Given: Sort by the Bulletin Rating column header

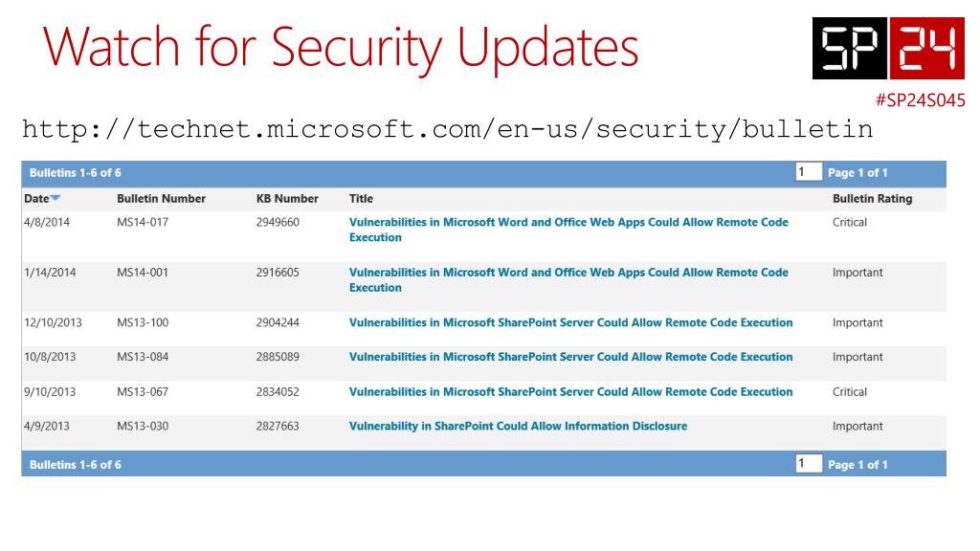Looking at the screenshot, I should (873, 199).
